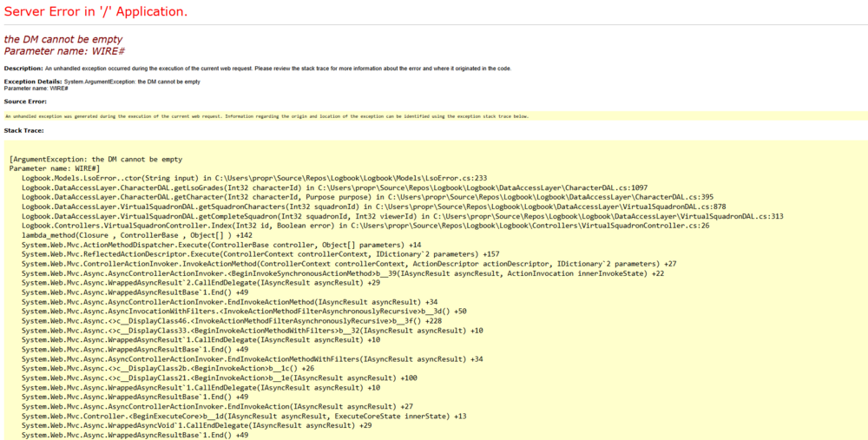868x440 pixels.
Task: Click the "VirtualSquadronController.Index" stack line
Action: (366, 226)
